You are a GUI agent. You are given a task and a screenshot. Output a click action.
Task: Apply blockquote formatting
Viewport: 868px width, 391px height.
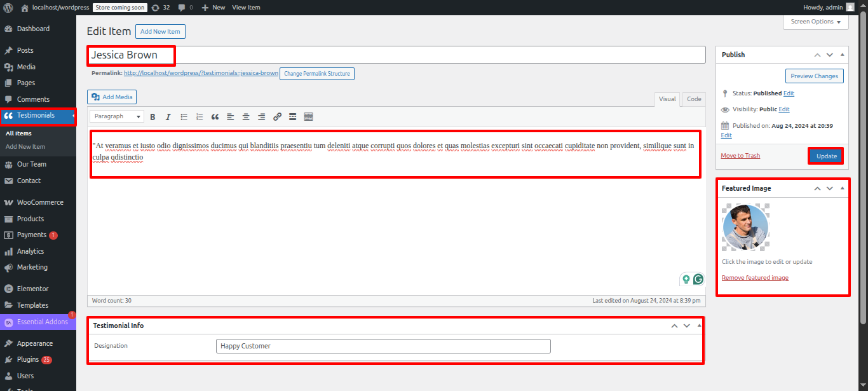[215, 117]
